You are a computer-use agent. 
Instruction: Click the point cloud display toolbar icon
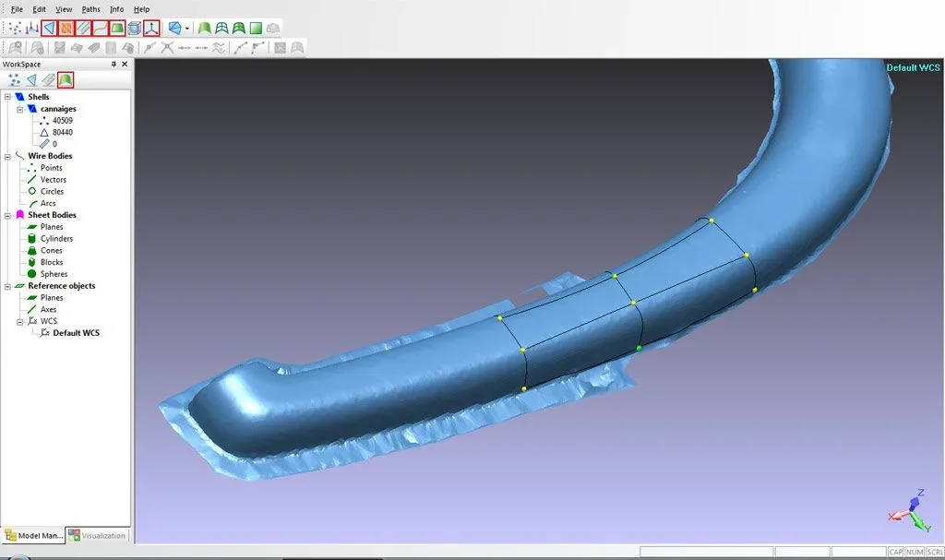(15, 28)
